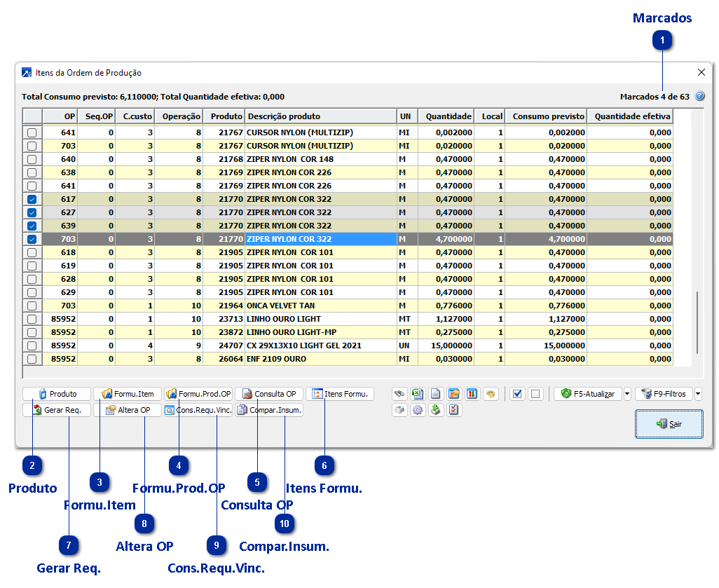Click the color palette icon
This screenshot has height=588, width=719.
[x=491, y=394]
